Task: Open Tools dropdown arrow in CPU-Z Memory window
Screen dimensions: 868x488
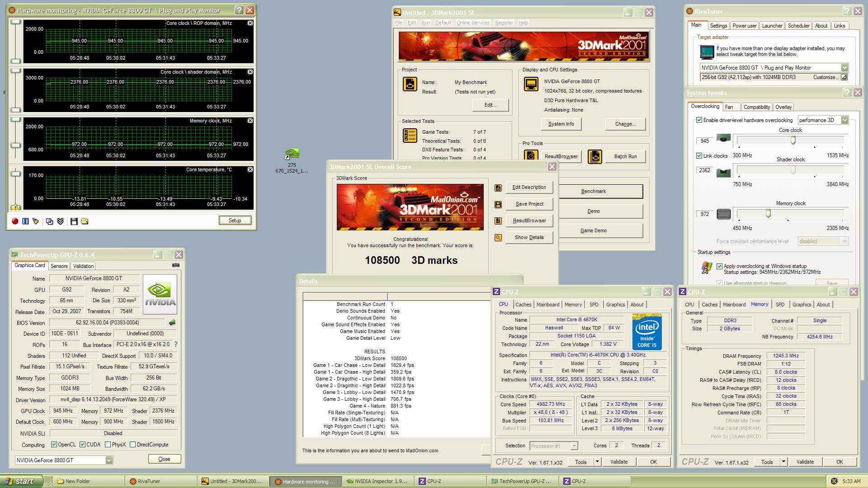Action: point(783,462)
